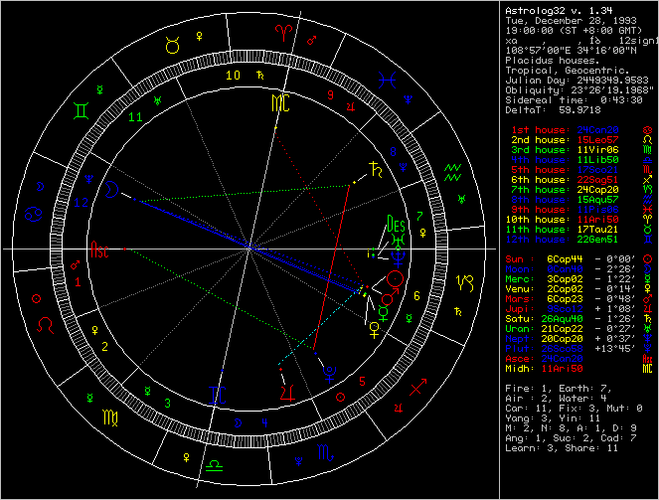Click the yellow Taurus glyph on the zodiac ring
This screenshot has width=659, height=500.
click(x=172, y=45)
